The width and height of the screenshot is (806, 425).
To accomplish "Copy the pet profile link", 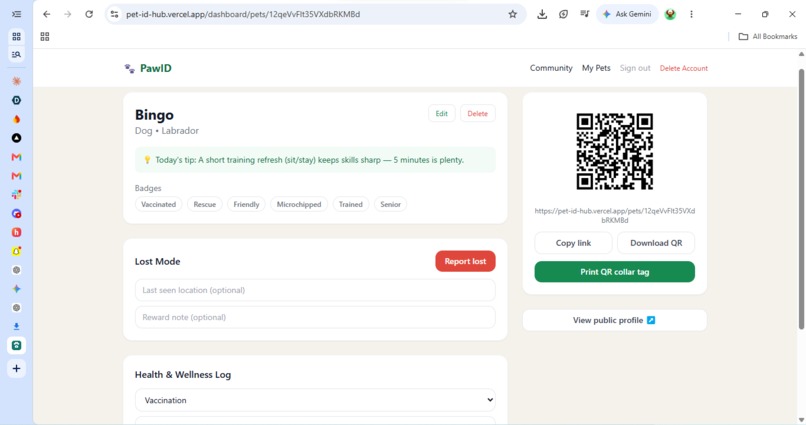I will (x=573, y=243).
